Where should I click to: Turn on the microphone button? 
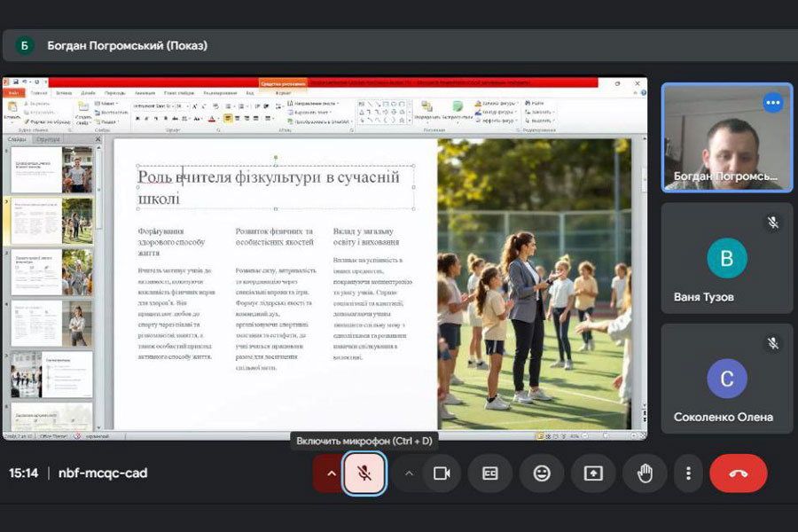click(x=364, y=473)
